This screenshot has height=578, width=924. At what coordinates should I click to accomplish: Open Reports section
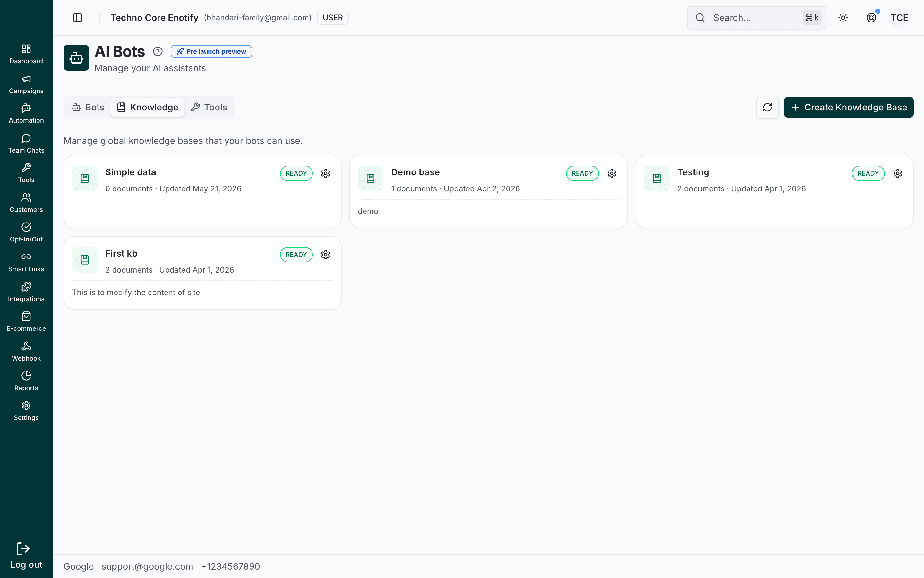pyautogui.click(x=26, y=381)
